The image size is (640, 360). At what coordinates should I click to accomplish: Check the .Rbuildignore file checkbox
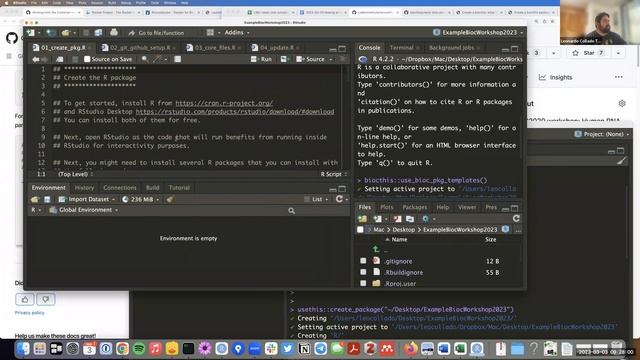point(363,272)
